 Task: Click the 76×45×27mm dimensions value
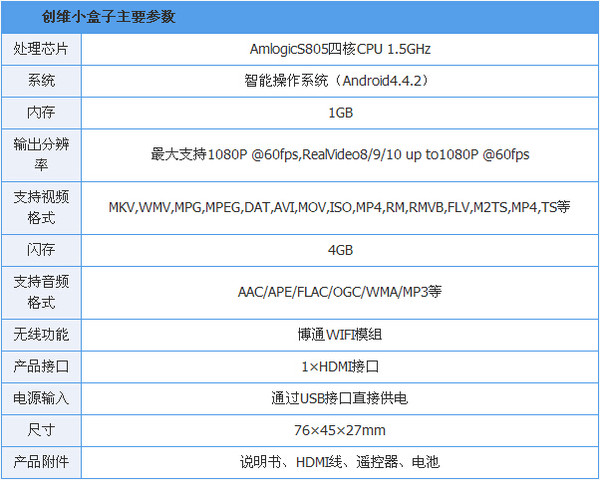(340, 430)
